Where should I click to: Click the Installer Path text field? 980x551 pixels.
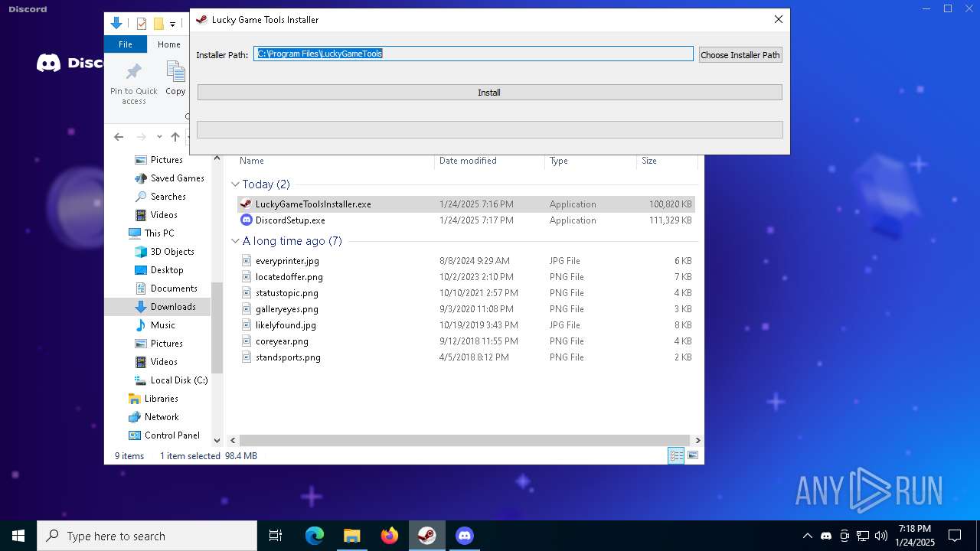473,54
